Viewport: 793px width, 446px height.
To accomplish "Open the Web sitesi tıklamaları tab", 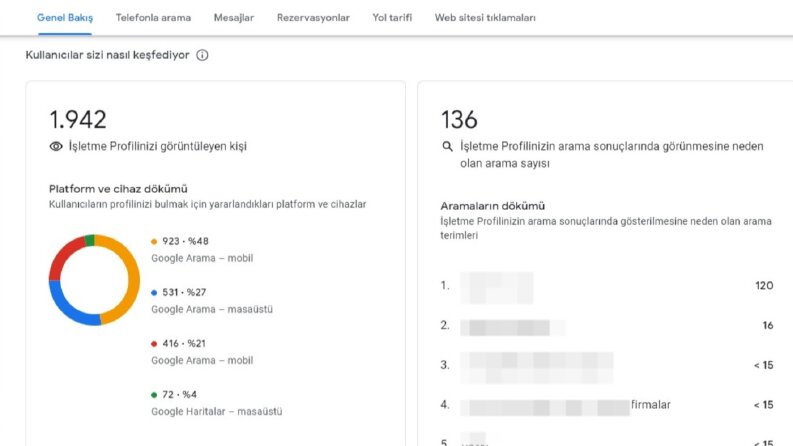I will coord(485,18).
